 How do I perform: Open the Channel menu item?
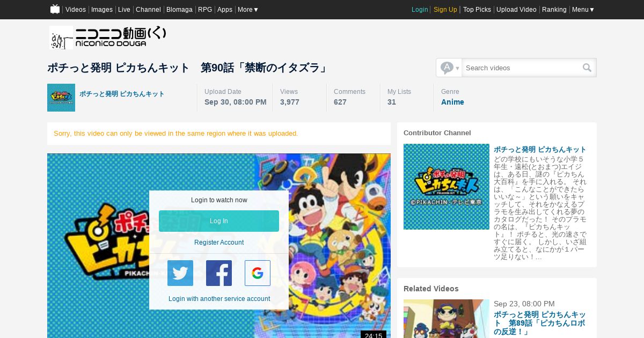click(148, 10)
